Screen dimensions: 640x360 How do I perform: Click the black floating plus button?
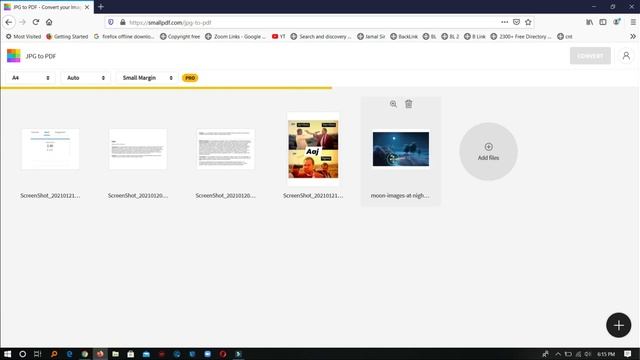tap(618, 325)
